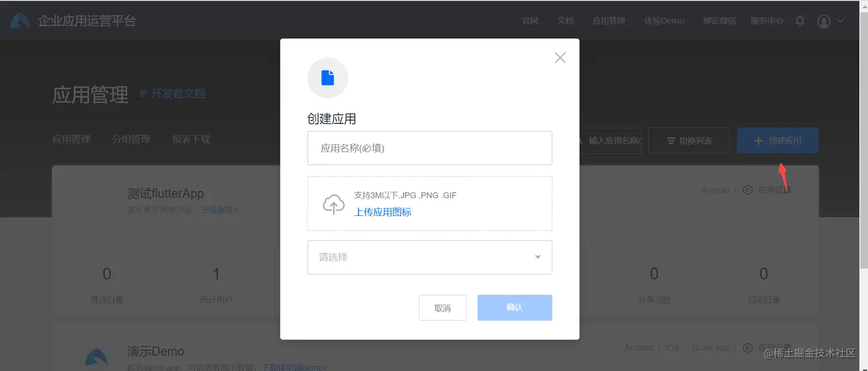The image size is (868, 371).
Task: Click the 下载移动端demo link
Action: [294, 367]
